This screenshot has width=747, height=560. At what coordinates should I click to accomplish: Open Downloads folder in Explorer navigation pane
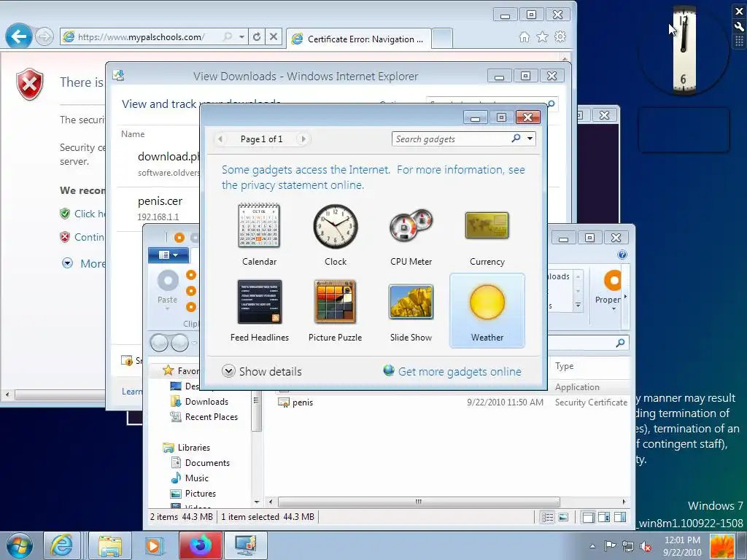coord(199,402)
